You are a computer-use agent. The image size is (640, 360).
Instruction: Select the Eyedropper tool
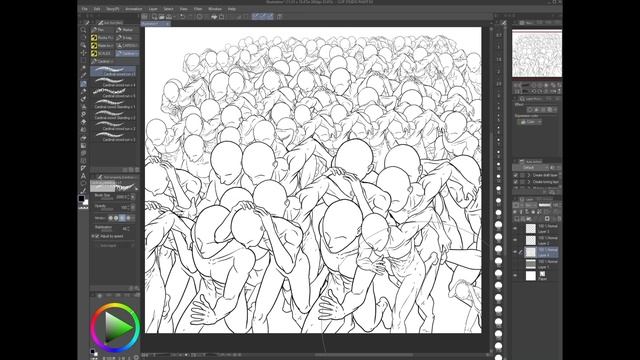tap(83, 76)
